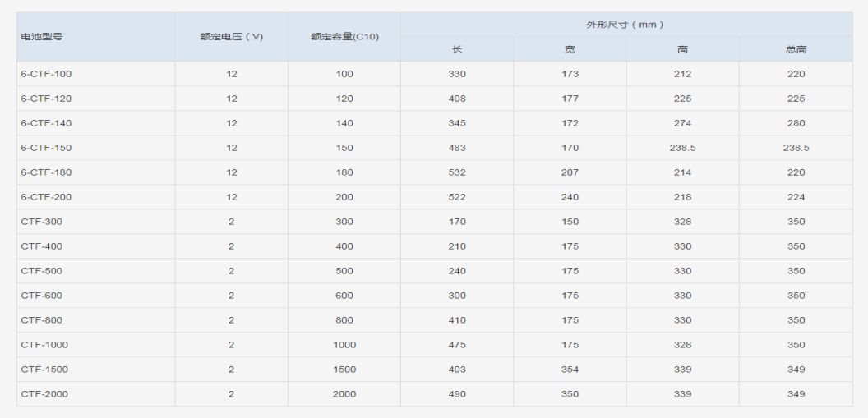The image size is (868, 418).
Task: Select the 长 sub-header
Action: coord(457,49)
